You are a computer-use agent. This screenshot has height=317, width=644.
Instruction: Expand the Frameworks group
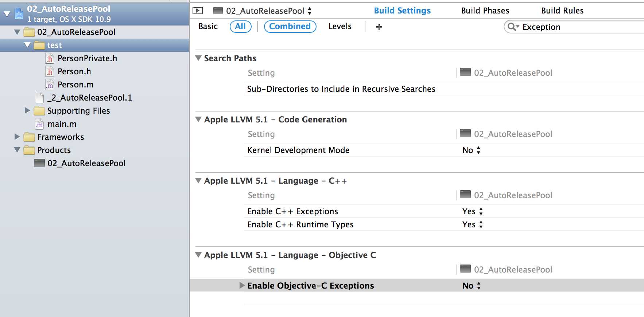coord(17,137)
